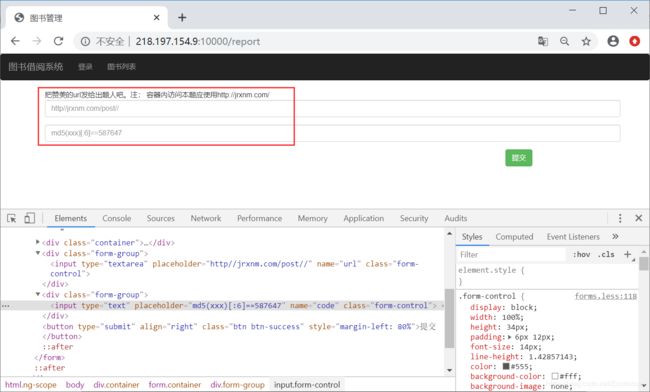Close the 图书管理 browser tab
650x392 pixels.
[156, 17]
